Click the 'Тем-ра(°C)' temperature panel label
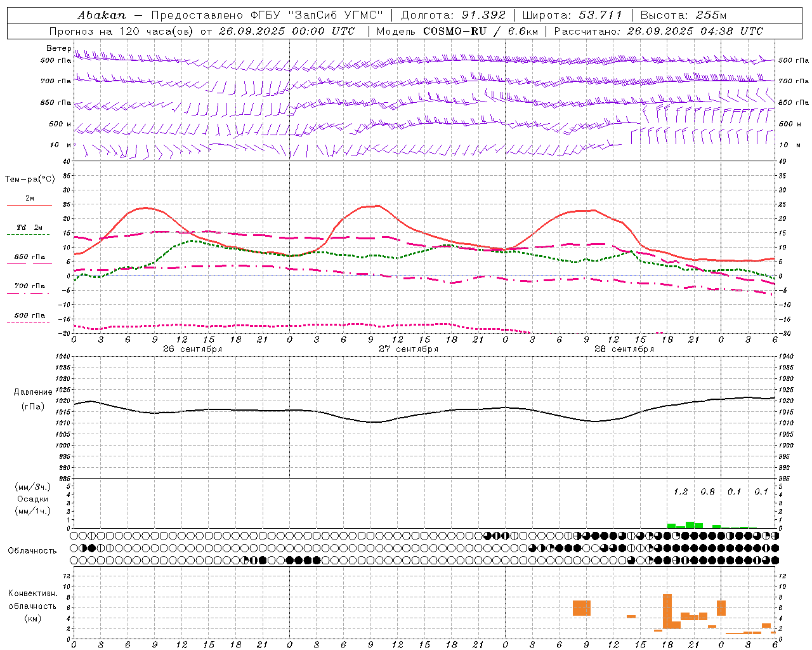Image resolution: width=812 pixels, height=650 pixels. [30, 180]
